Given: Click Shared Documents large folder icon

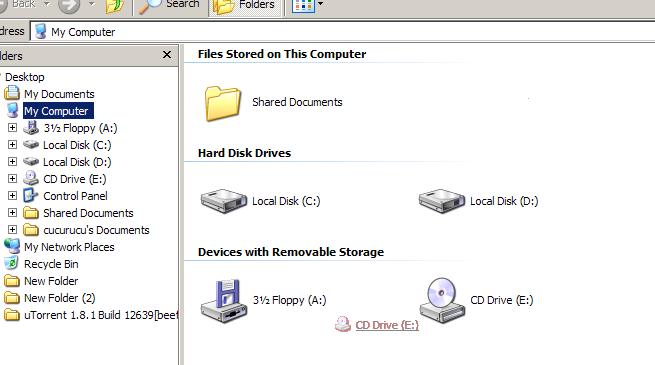Looking at the screenshot, I should tap(223, 103).
